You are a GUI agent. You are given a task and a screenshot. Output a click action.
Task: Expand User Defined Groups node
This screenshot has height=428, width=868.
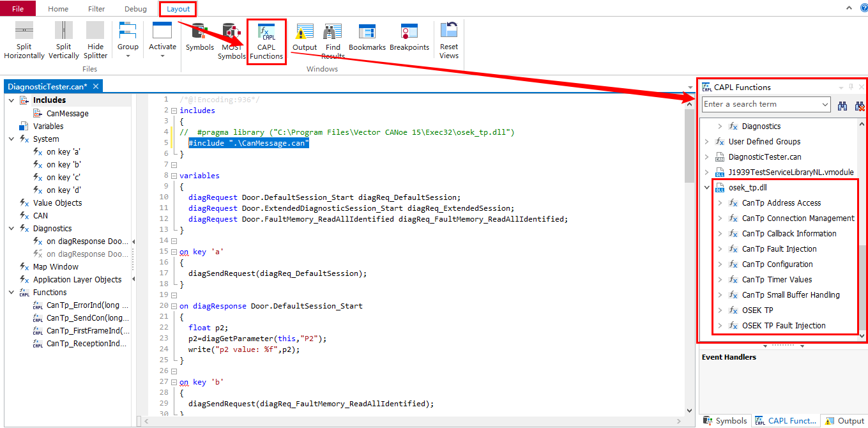tap(706, 142)
